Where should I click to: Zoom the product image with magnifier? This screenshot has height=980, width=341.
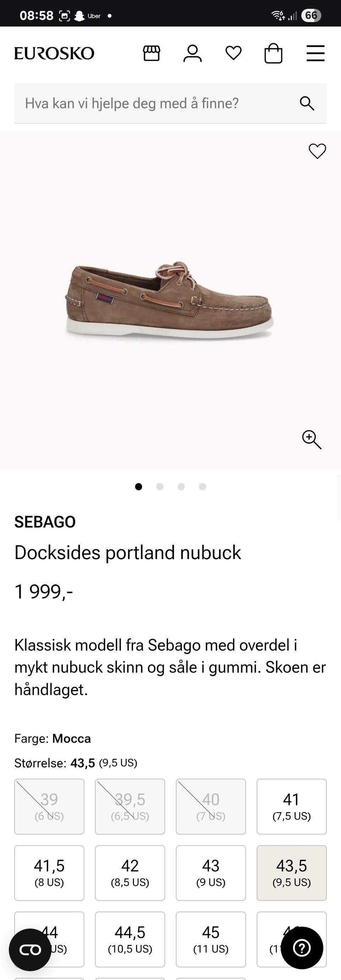coord(312,440)
